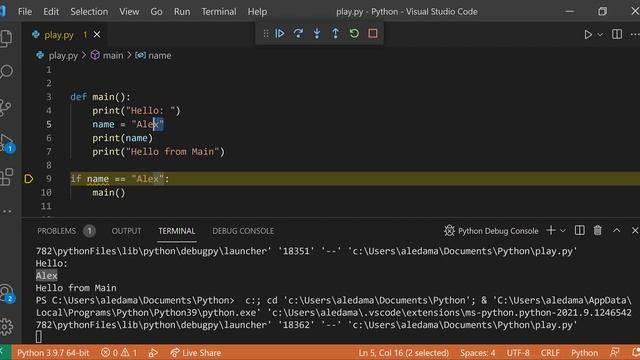Open the Manage settings gear
Image resolution: width=640 pixels, height=360 pixels.
[7, 327]
